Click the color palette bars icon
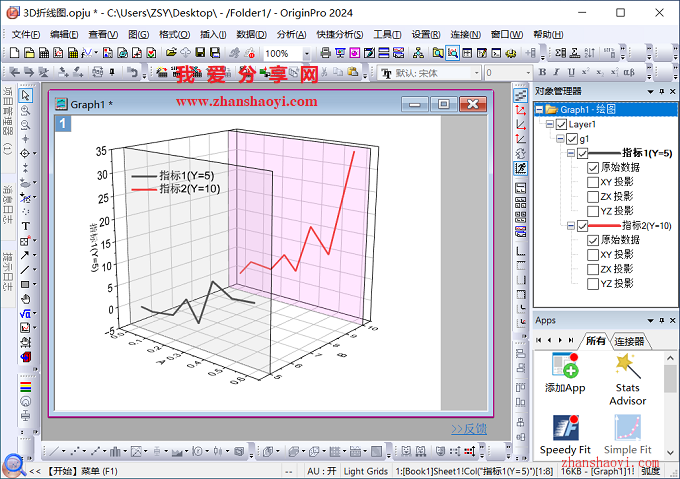The width and height of the screenshot is (680, 479). (x=26, y=387)
